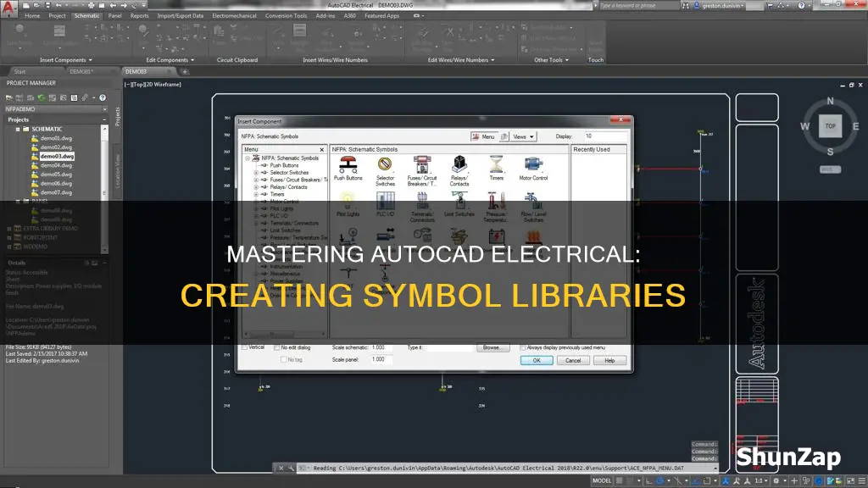The width and height of the screenshot is (868, 488).
Task: Open the Push Buttons symbol category icon
Action: [348, 165]
